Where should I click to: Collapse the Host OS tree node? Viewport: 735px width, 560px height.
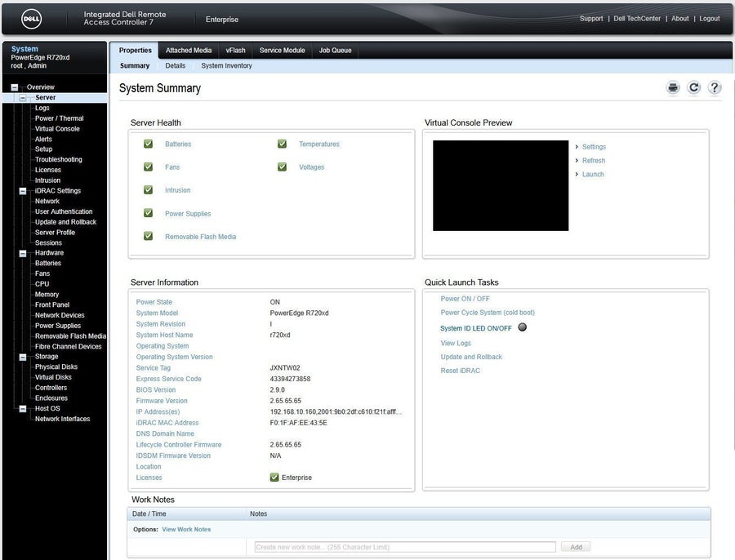(x=23, y=409)
